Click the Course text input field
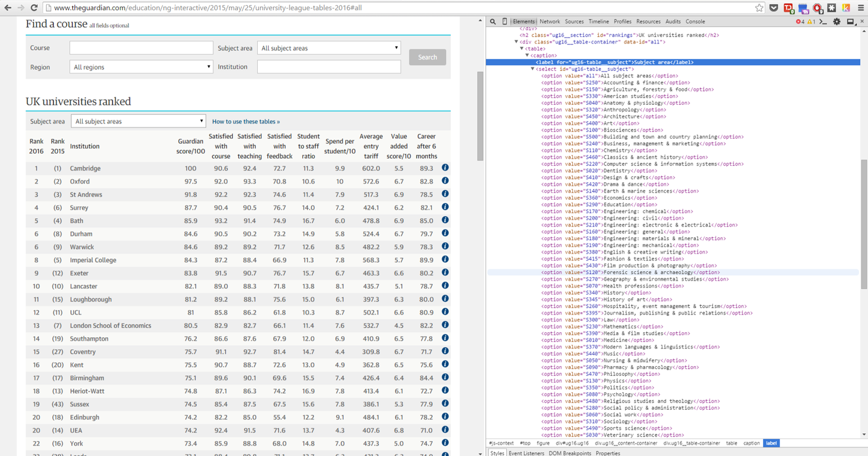 pos(141,48)
